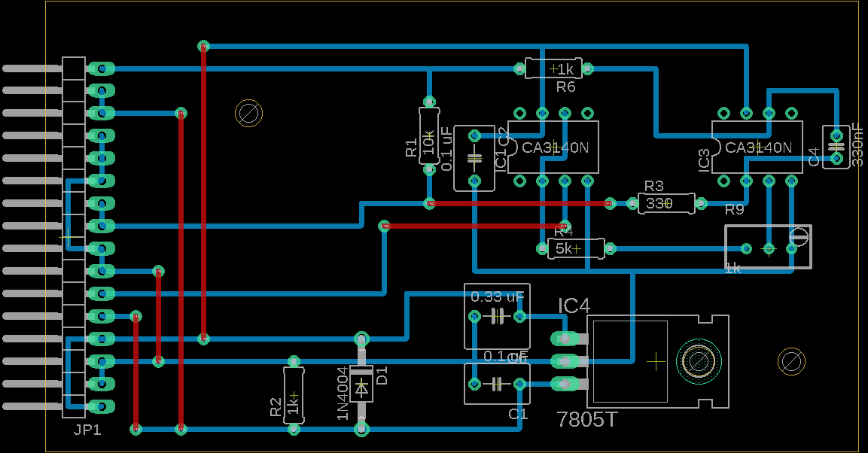Click the top pad of diode D1

click(x=361, y=339)
